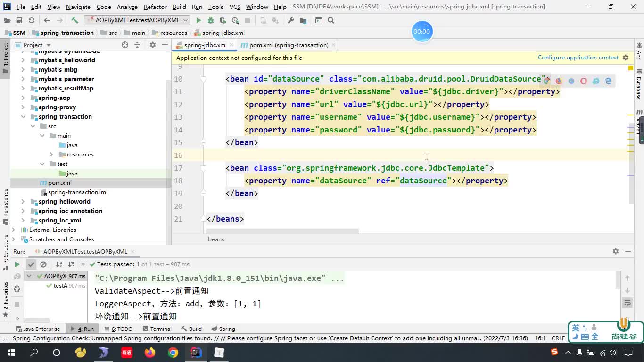The image size is (644, 362).
Task: Click the Save All toolbar icon
Action: [x=19, y=20]
